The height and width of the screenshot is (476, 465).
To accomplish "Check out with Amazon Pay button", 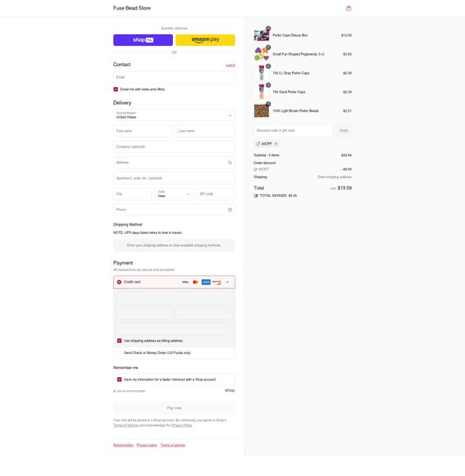I will pos(205,40).
